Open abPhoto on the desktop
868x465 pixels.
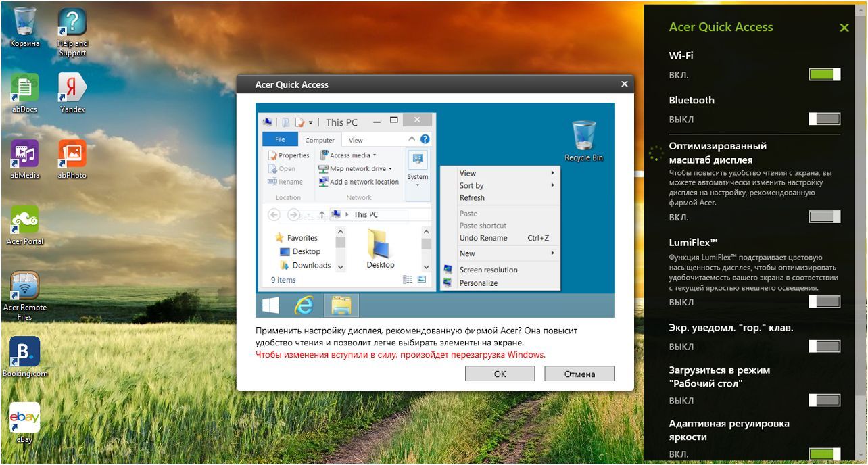tap(71, 154)
